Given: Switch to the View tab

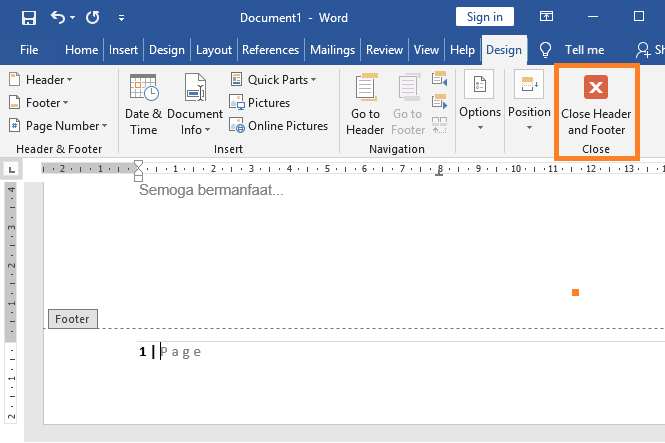Looking at the screenshot, I should (x=426, y=50).
